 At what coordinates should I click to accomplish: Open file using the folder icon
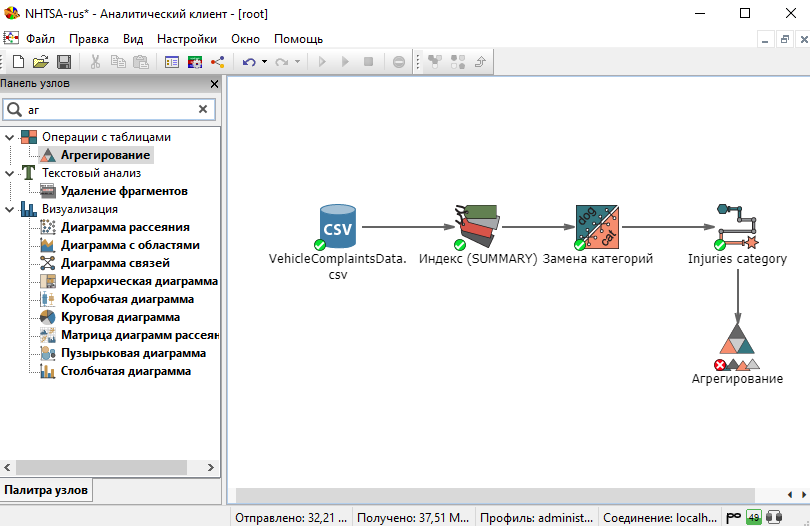40,62
